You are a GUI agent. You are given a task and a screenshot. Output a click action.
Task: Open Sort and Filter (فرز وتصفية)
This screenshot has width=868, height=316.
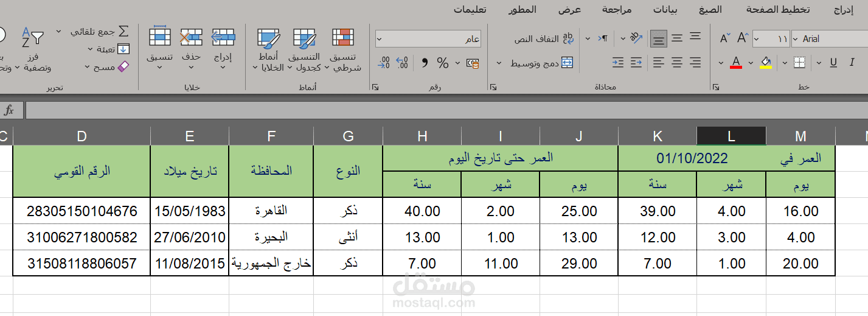pos(33,49)
